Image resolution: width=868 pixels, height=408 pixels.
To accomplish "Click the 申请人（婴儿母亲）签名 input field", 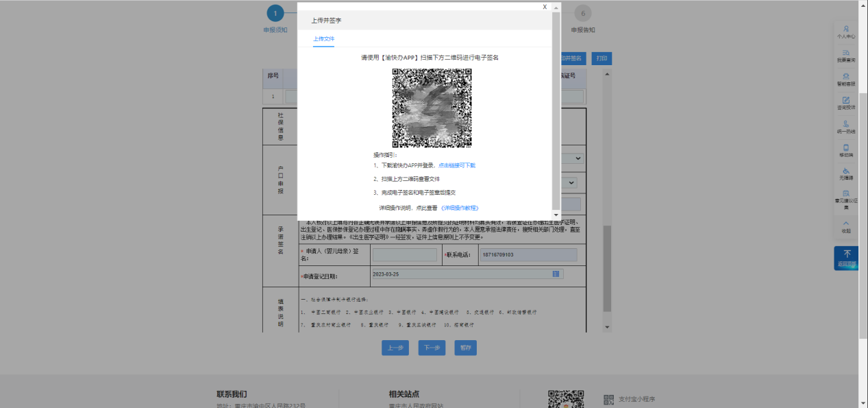I will 404,254.
